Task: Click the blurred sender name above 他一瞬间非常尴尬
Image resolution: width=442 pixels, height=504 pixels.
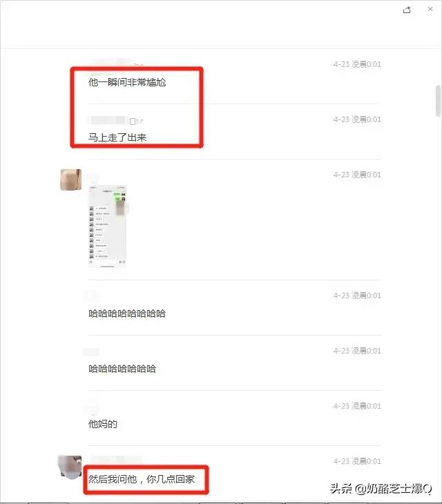Action: tap(113, 63)
